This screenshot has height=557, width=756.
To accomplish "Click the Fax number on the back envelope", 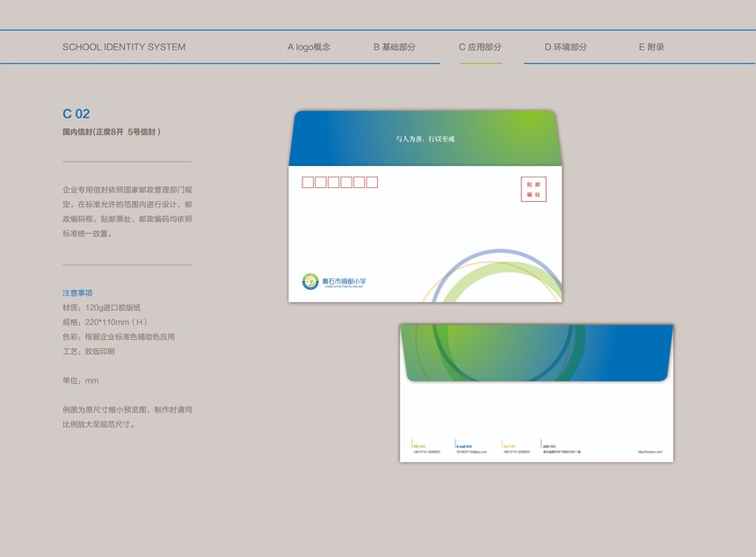I will 516,449.
